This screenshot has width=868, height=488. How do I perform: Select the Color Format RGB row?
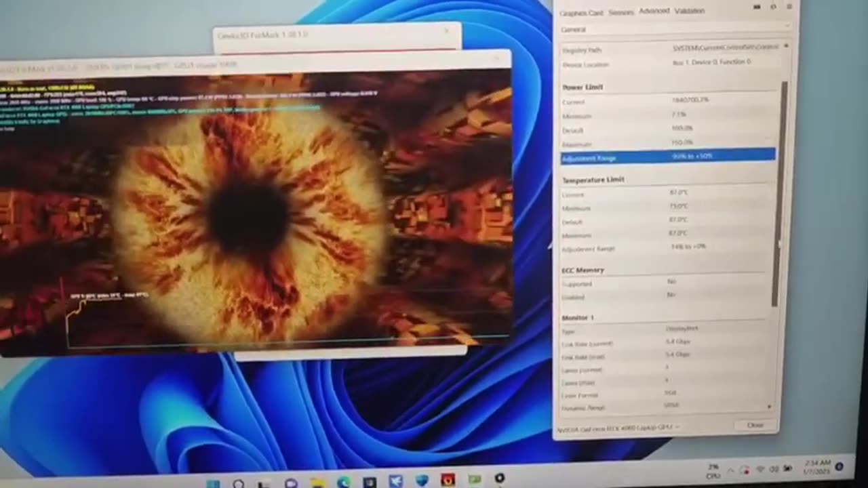click(665, 394)
